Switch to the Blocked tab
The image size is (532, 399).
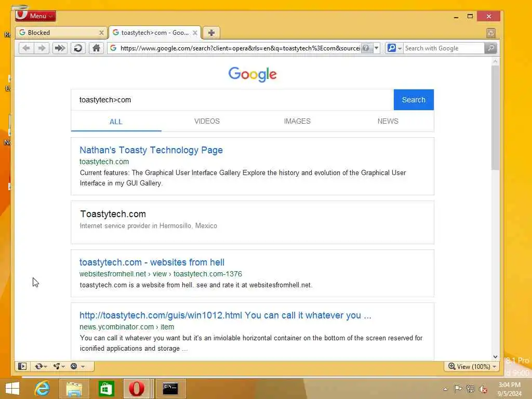(x=61, y=33)
